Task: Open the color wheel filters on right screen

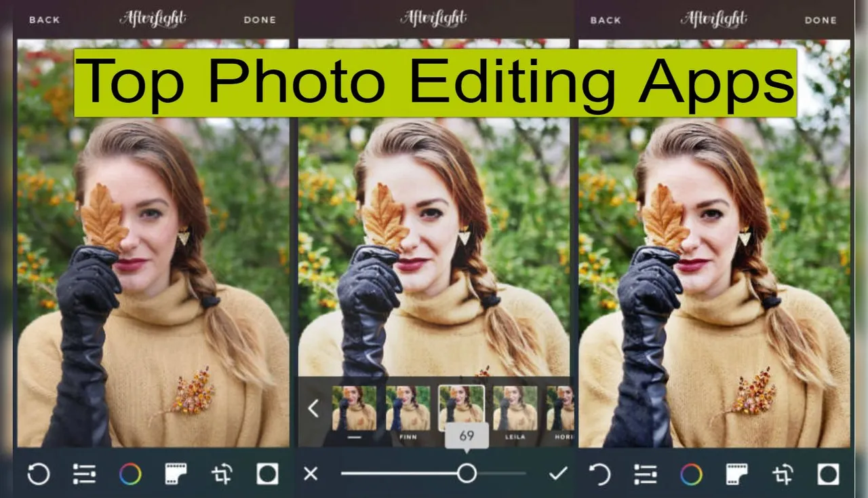Action: [x=691, y=474]
